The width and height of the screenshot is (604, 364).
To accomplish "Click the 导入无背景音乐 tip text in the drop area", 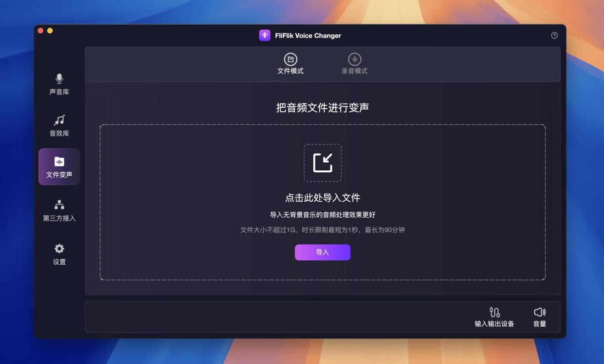I will [323, 215].
